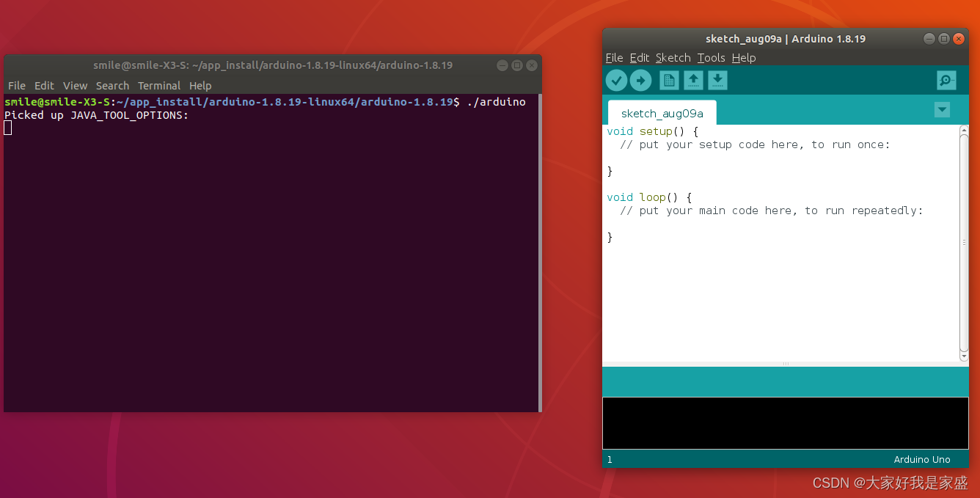Open the terminal Edit menu
Viewport: 980px width, 498px height.
coord(44,86)
